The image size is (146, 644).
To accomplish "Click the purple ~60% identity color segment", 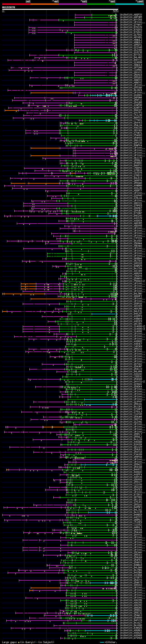I will (x=73, y=4).
